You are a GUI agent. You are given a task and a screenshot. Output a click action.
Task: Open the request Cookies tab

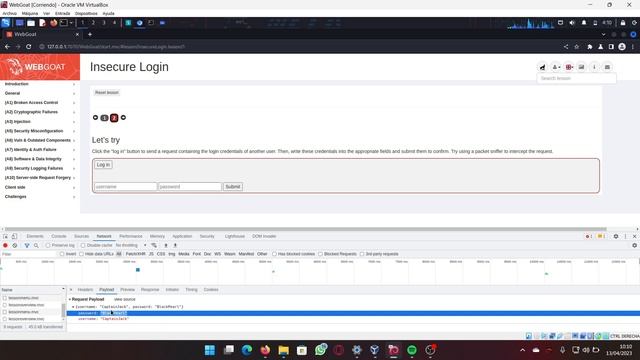211,289
